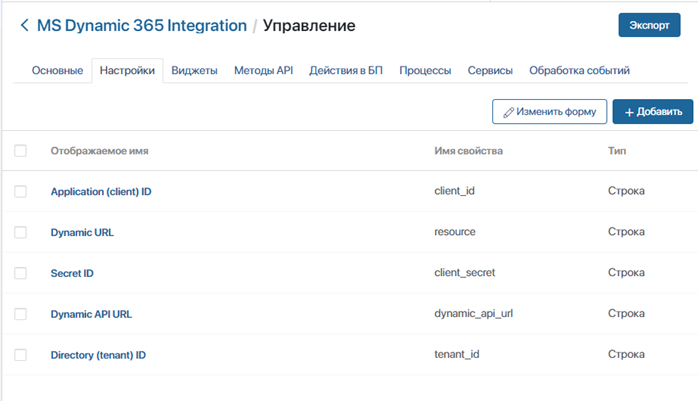Switch to Действия в БП tab
Image resolution: width=698 pixels, height=401 pixels.
[346, 70]
